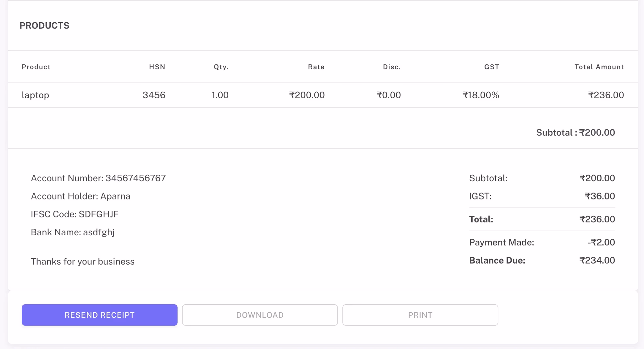
Task: Select the Bank Name asdfghj text
Action: (x=73, y=232)
